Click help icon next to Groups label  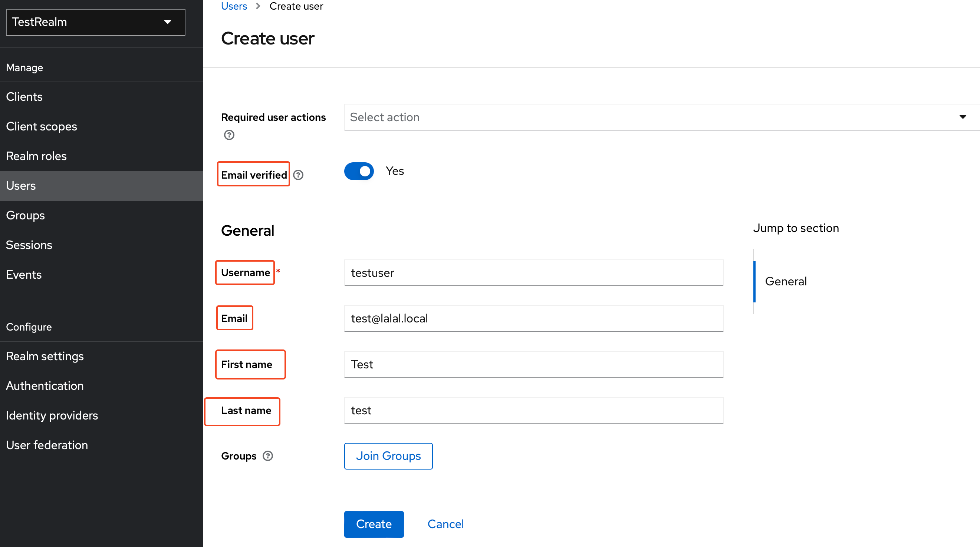tap(268, 456)
